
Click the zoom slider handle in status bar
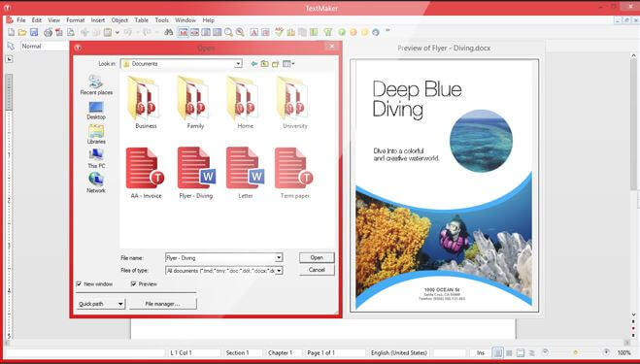point(576,352)
